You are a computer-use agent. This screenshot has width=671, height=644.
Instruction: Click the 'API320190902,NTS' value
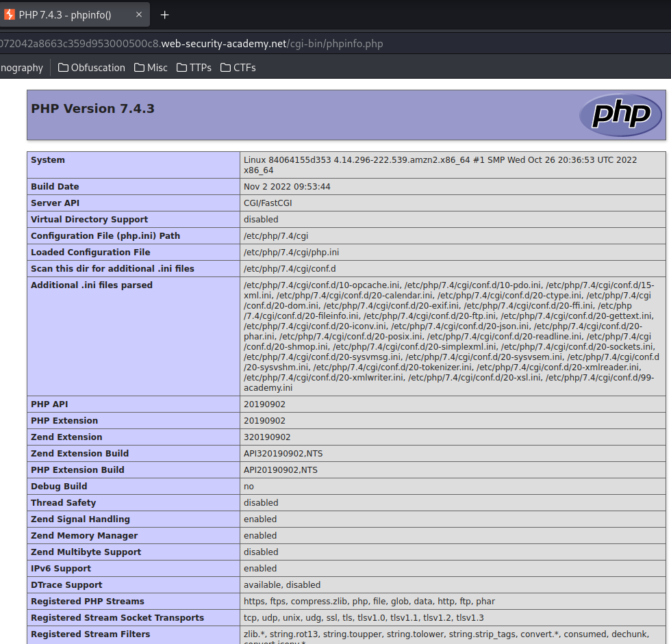click(283, 453)
